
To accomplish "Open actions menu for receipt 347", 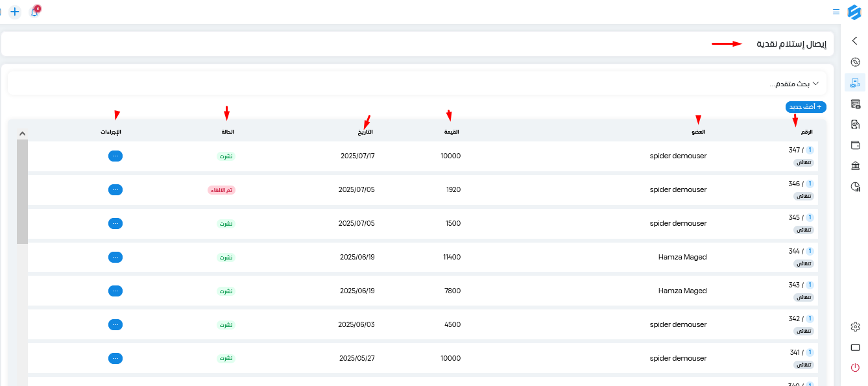I will 115,156.
